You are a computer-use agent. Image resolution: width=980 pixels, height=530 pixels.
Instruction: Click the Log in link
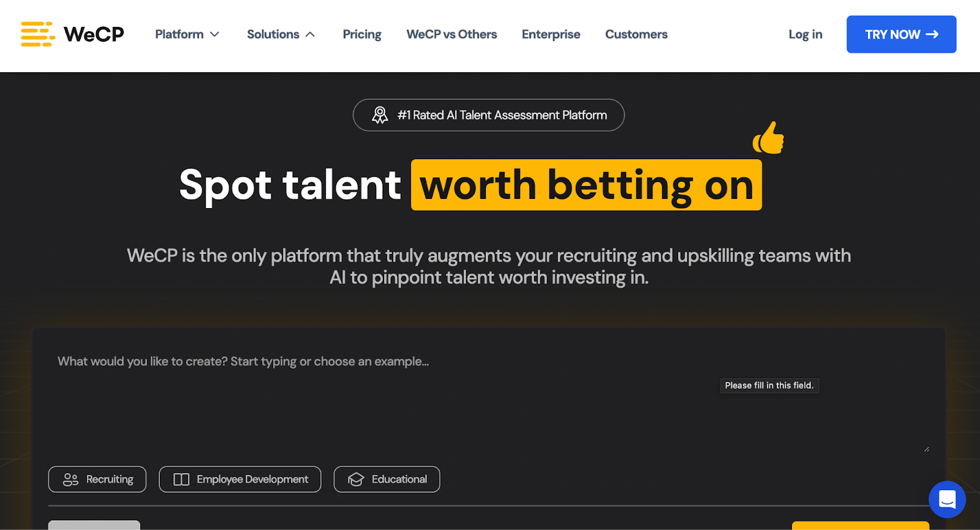805,34
